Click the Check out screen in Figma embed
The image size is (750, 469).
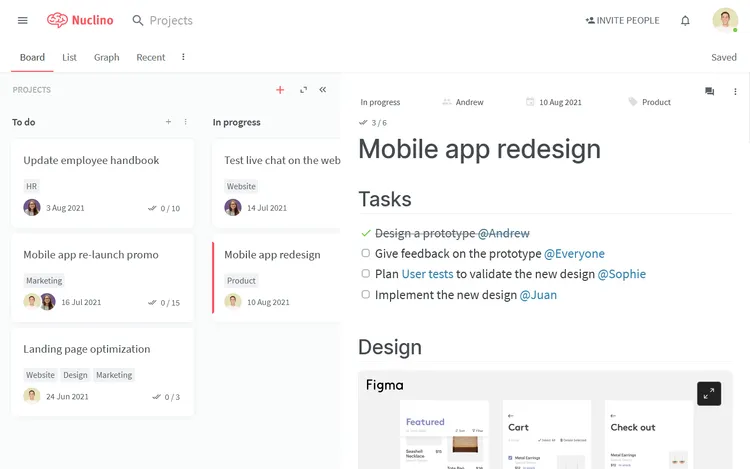click(x=649, y=434)
